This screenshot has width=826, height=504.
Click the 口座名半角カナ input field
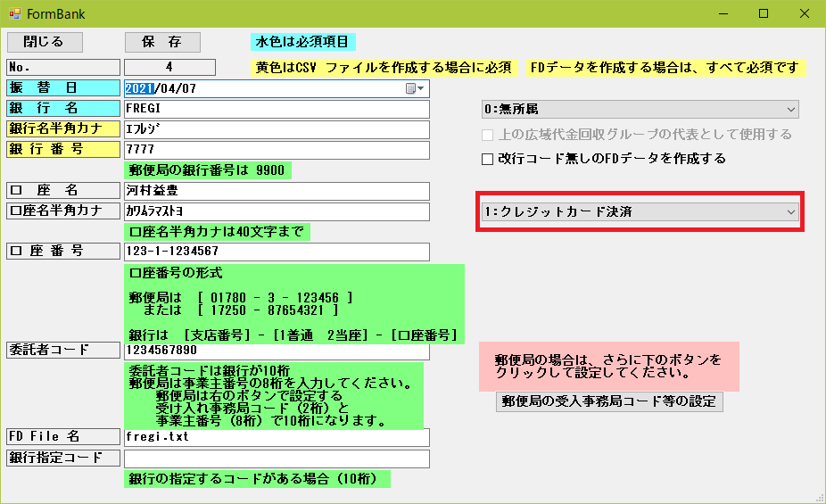click(277, 211)
